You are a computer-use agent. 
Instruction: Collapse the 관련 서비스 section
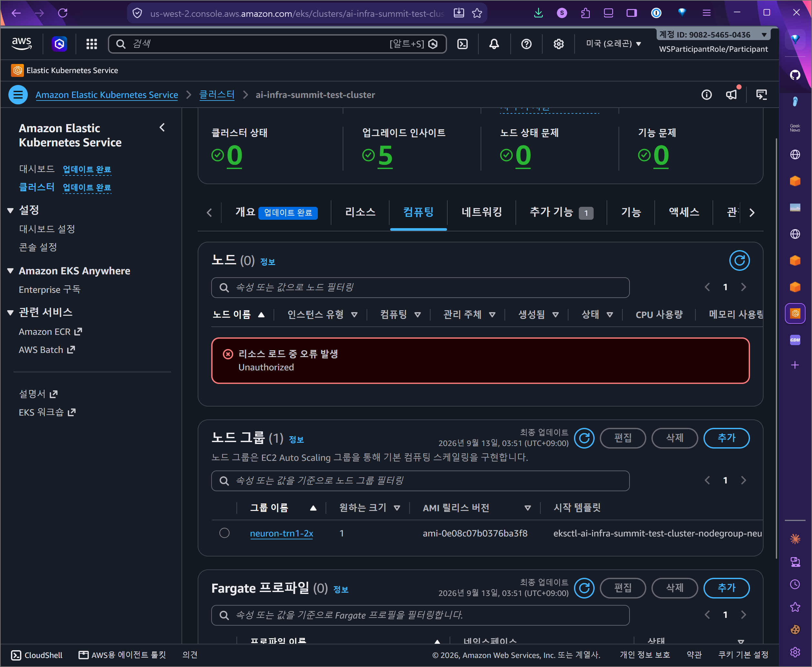[x=10, y=312]
